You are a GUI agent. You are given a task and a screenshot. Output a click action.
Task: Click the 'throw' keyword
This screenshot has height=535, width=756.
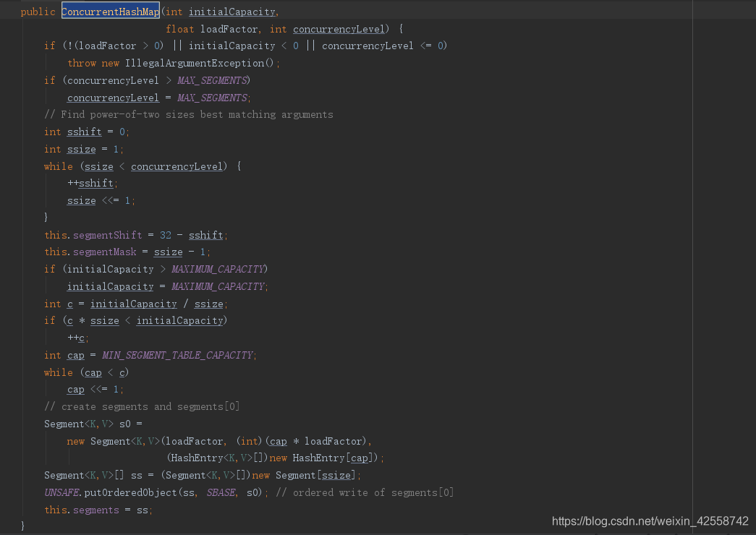click(82, 63)
